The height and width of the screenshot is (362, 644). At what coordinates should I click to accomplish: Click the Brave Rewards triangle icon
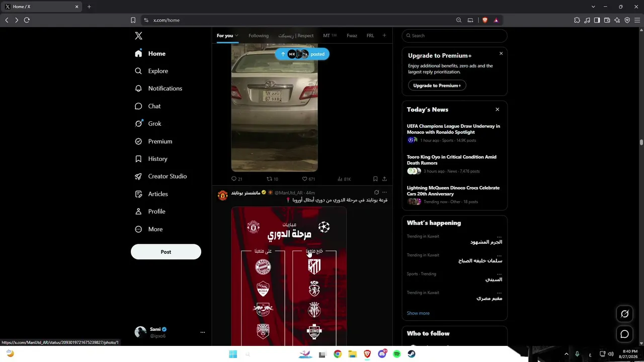tap(496, 20)
